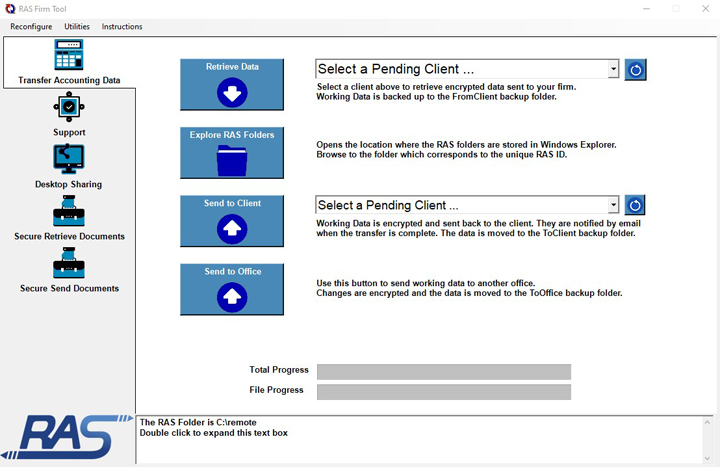Expand the Retrieve Data pending client dropdown
Viewport: 720px width, 467px height.
[x=613, y=69]
